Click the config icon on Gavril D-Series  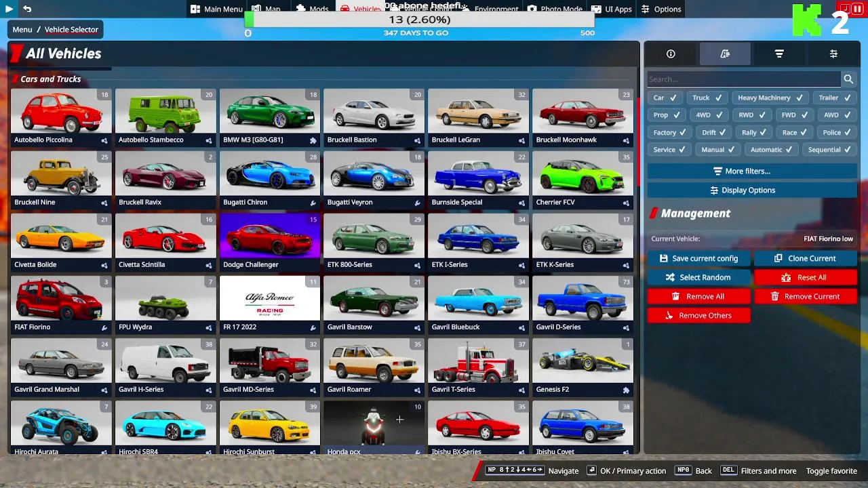pyautogui.click(x=626, y=327)
